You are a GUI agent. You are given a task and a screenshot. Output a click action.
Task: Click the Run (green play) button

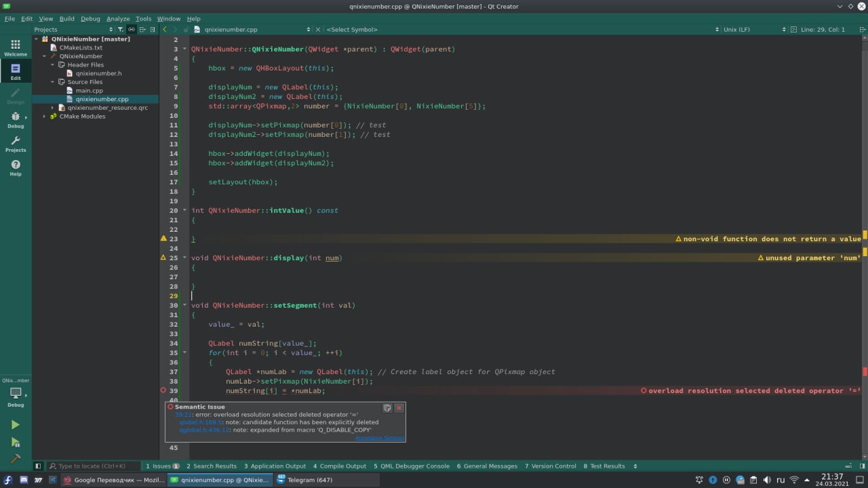click(x=15, y=425)
